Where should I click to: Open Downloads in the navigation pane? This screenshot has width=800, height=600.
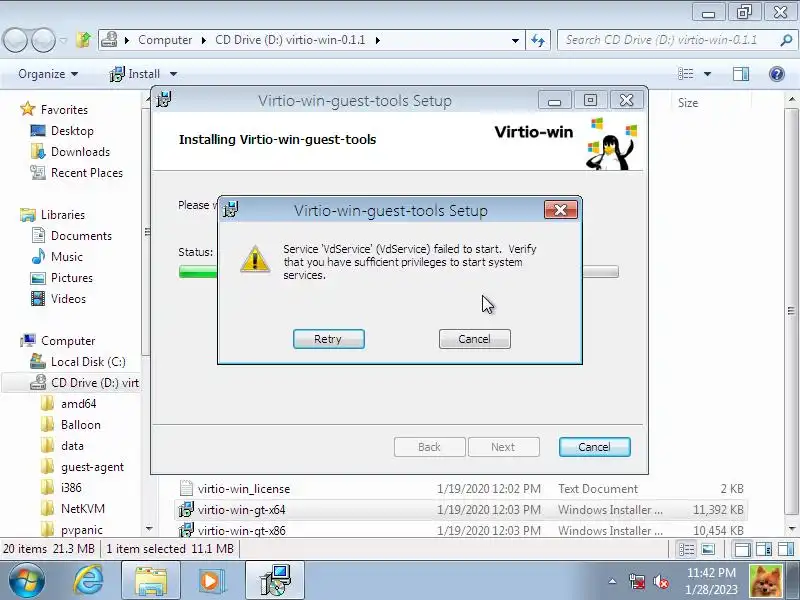(70, 152)
